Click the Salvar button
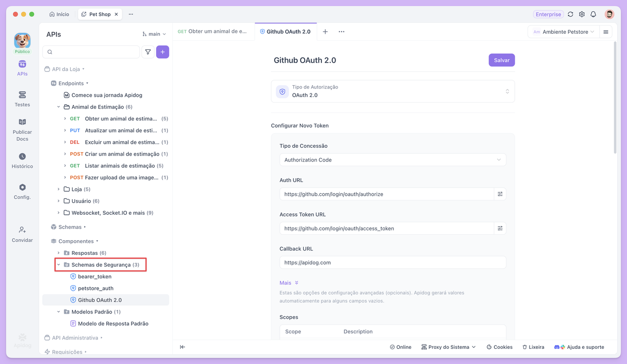The height and width of the screenshot is (364, 627). coord(502,60)
